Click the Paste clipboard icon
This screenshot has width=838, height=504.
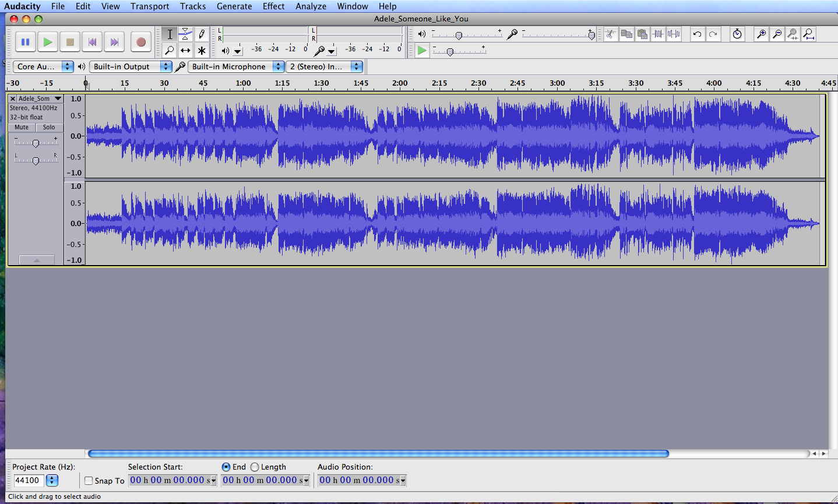642,34
